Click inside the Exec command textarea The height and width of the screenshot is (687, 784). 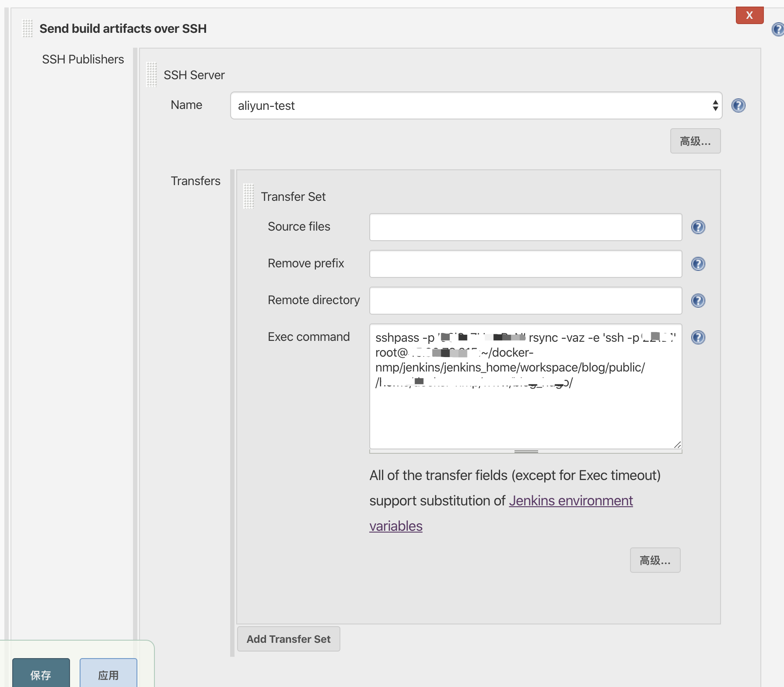coord(525,386)
